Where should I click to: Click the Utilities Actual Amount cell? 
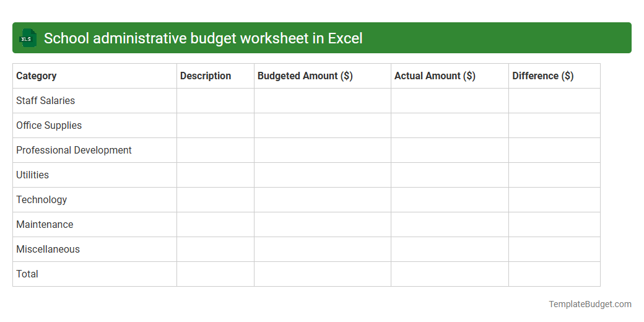(450, 175)
